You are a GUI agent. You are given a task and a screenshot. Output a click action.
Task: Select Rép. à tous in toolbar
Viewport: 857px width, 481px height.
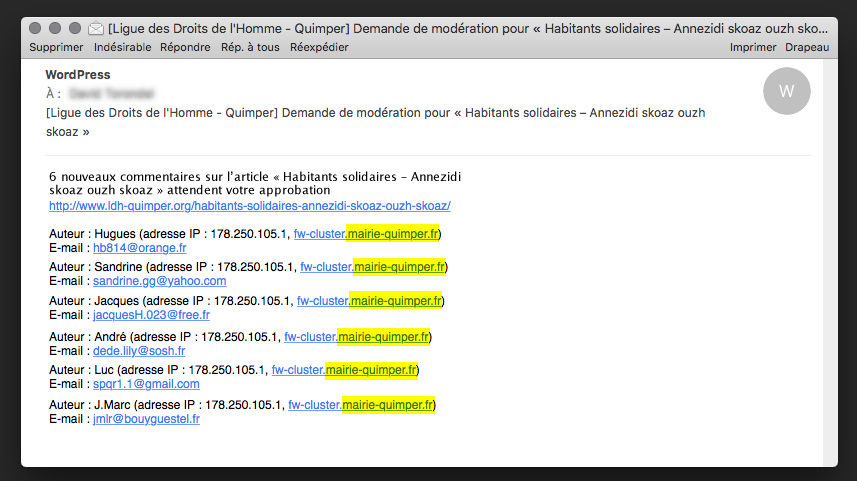click(x=250, y=47)
